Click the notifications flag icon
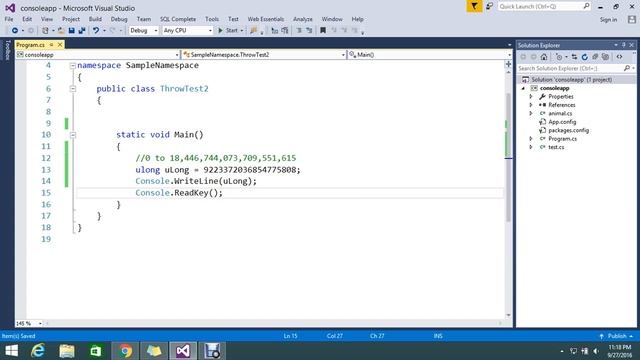The height and width of the screenshot is (360, 640). point(474,7)
